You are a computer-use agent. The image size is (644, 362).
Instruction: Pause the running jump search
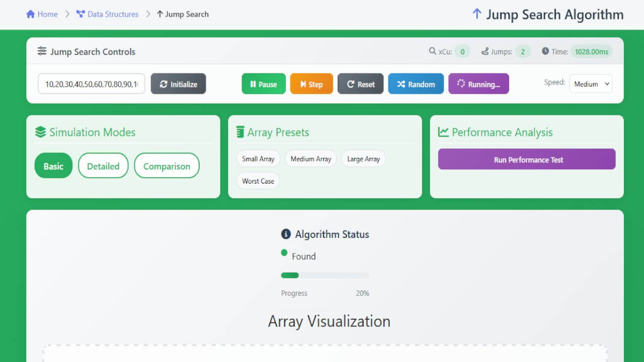click(x=263, y=83)
